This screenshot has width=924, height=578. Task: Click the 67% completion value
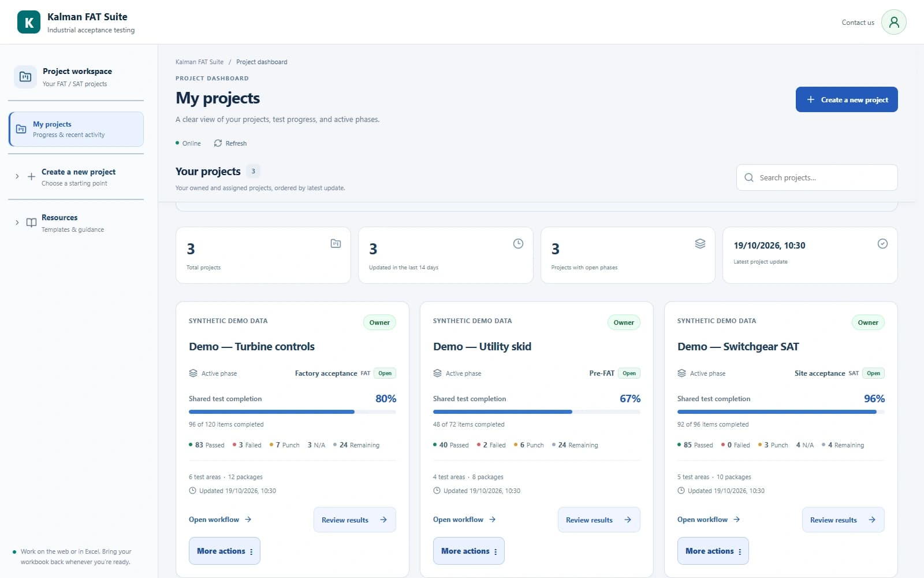[x=630, y=398]
